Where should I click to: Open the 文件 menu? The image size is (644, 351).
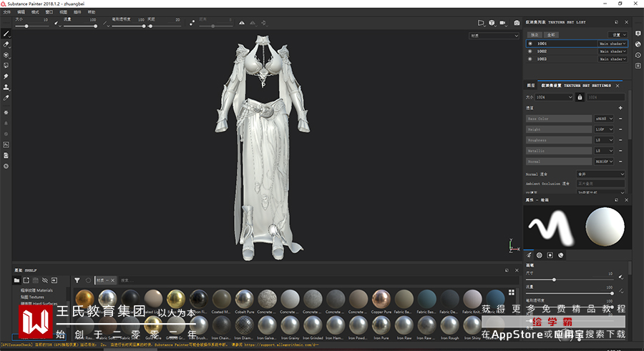point(6,12)
